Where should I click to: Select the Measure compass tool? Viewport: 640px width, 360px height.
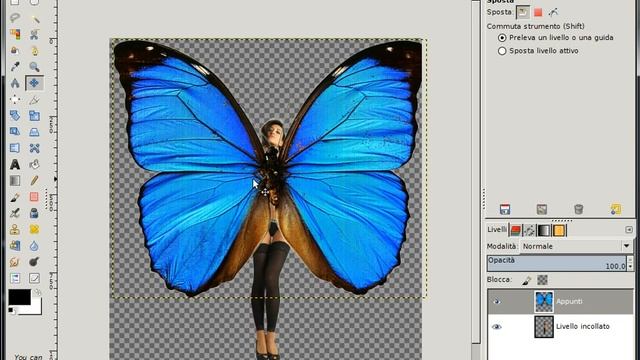(15, 83)
